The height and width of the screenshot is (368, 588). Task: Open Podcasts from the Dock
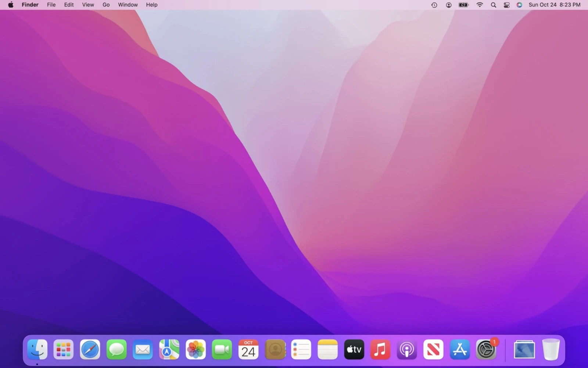407,350
